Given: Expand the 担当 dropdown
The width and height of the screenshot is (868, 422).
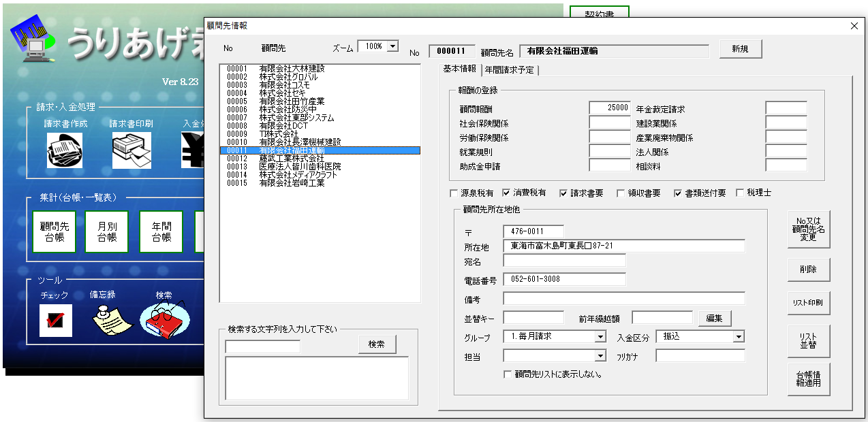Looking at the screenshot, I should point(600,355).
